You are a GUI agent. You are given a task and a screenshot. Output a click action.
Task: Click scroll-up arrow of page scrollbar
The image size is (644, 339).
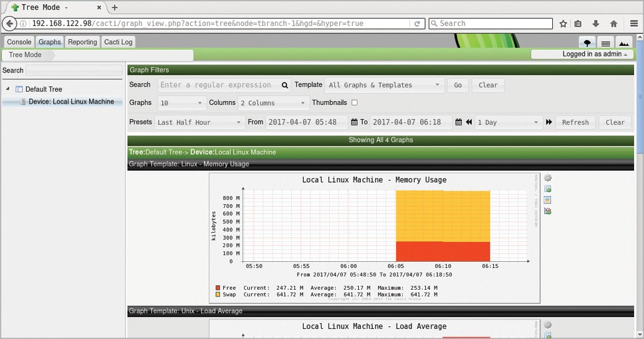640,37
